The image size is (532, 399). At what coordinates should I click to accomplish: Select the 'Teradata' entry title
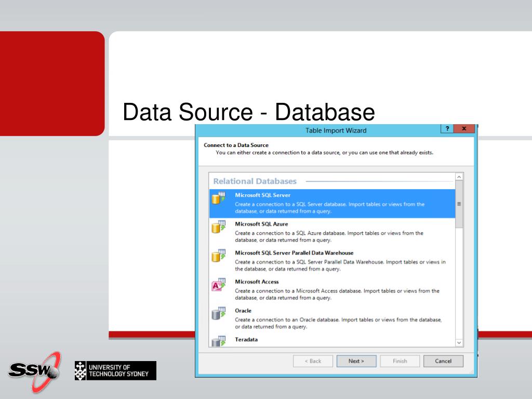(x=246, y=339)
